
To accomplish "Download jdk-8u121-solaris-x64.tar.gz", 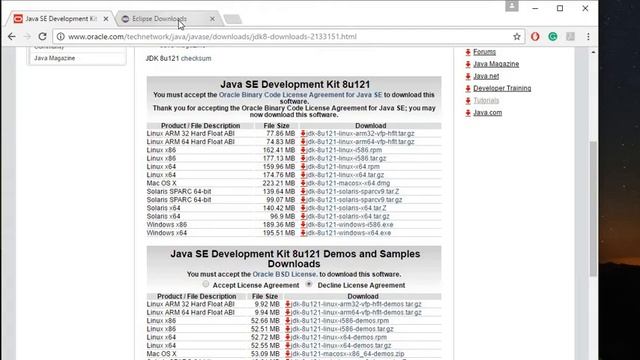I will point(348,216).
